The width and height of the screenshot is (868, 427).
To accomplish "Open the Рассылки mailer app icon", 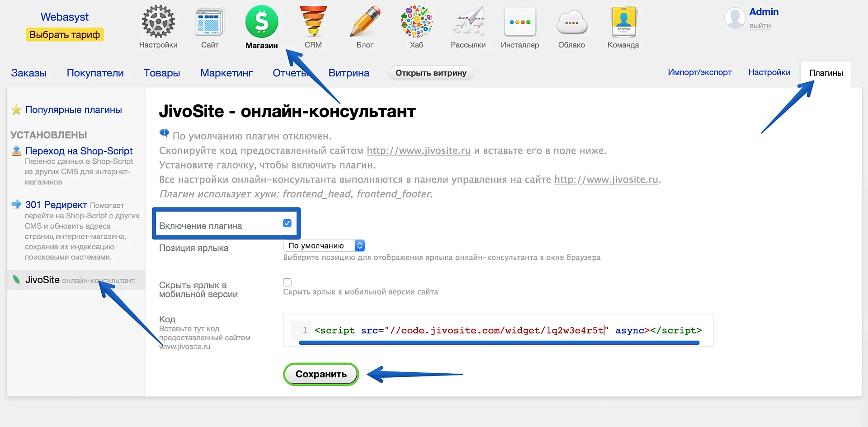I will (468, 21).
